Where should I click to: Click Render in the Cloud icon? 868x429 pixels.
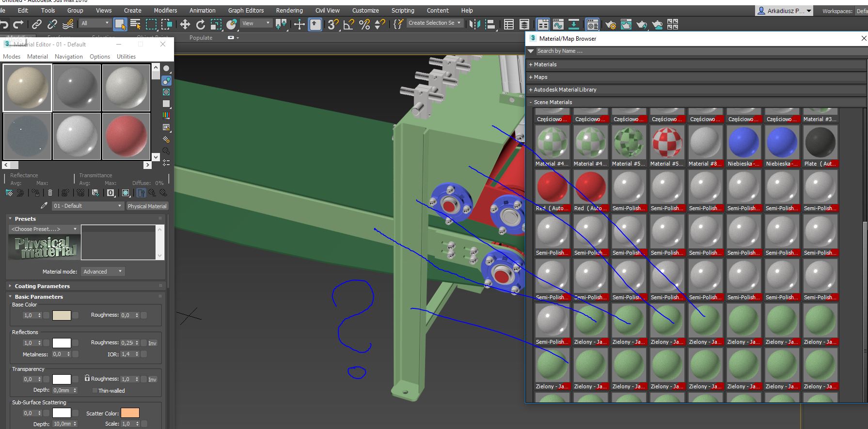[x=657, y=24]
